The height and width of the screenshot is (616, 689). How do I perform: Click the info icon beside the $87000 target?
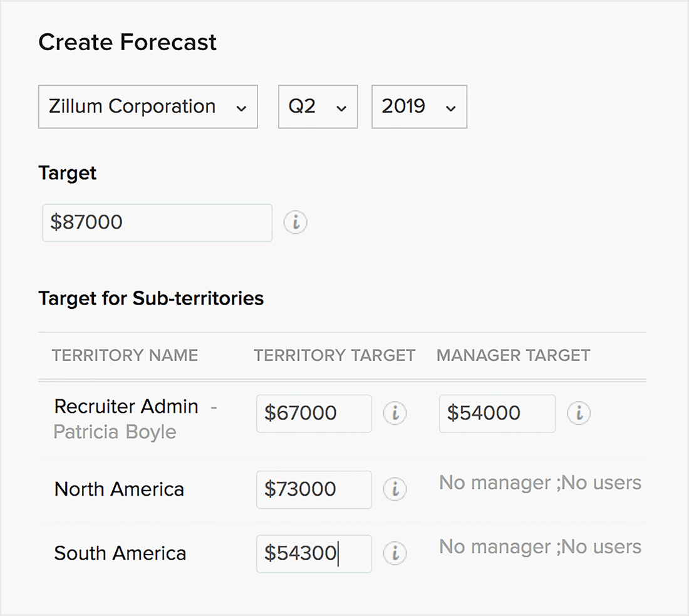295,222
